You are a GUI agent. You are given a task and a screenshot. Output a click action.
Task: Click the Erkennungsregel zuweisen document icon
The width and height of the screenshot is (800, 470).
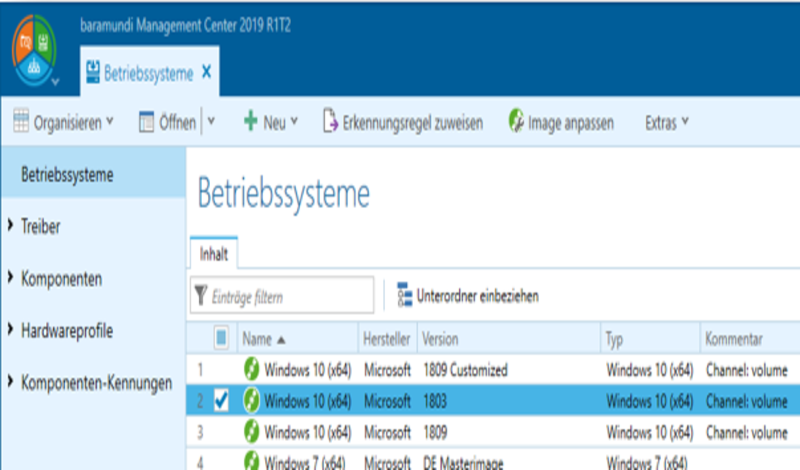click(x=330, y=121)
